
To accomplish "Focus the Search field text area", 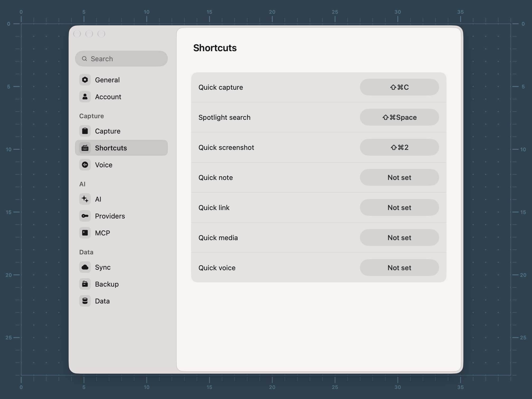I will tap(121, 59).
